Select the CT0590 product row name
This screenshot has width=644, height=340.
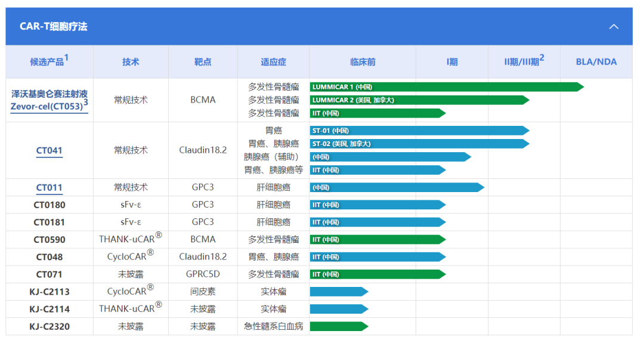tap(49, 240)
